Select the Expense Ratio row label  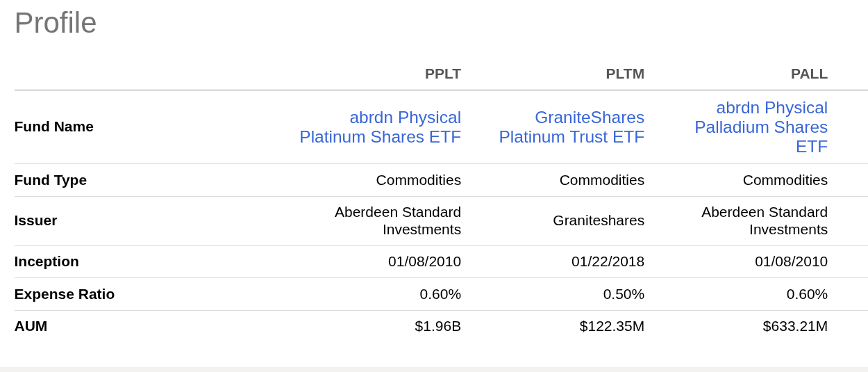tap(65, 294)
